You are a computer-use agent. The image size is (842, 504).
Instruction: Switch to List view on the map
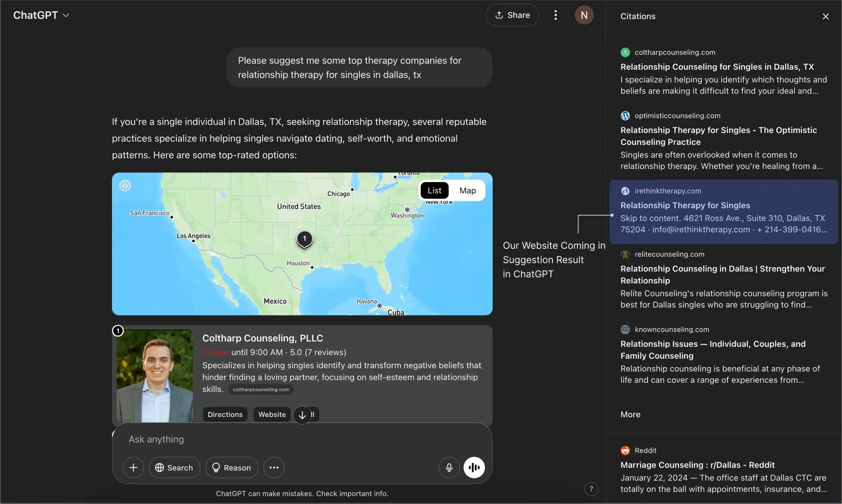434,191
